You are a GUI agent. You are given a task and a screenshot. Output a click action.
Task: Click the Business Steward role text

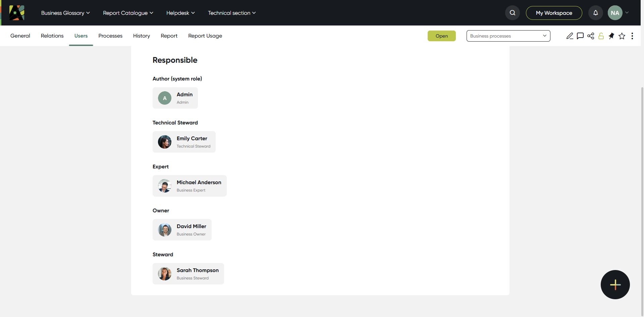coord(193,278)
